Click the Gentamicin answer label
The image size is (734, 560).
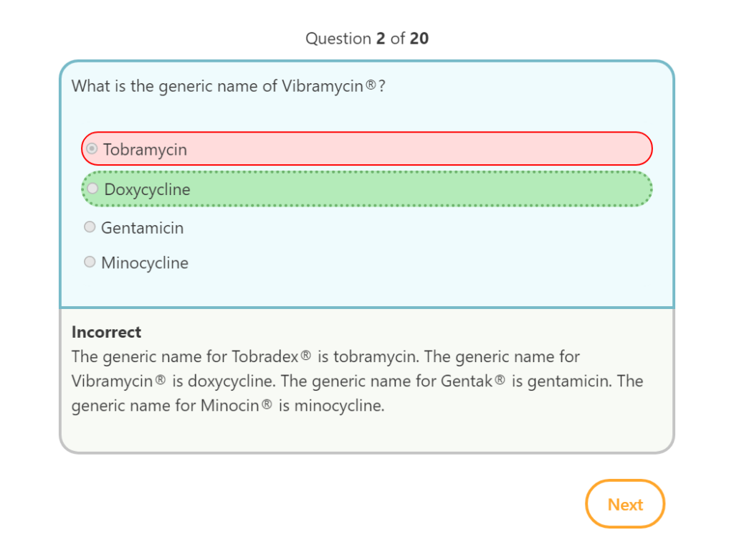click(x=142, y=228)
